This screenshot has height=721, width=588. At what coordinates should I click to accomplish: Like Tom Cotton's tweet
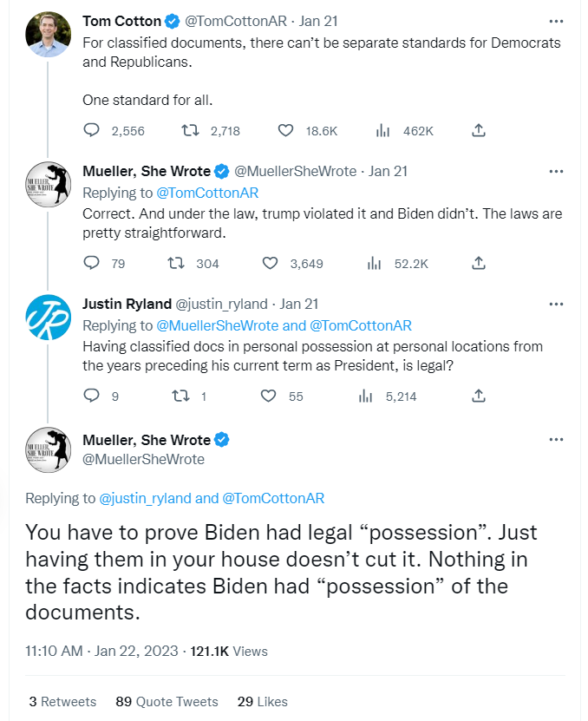tap(286, 131)
